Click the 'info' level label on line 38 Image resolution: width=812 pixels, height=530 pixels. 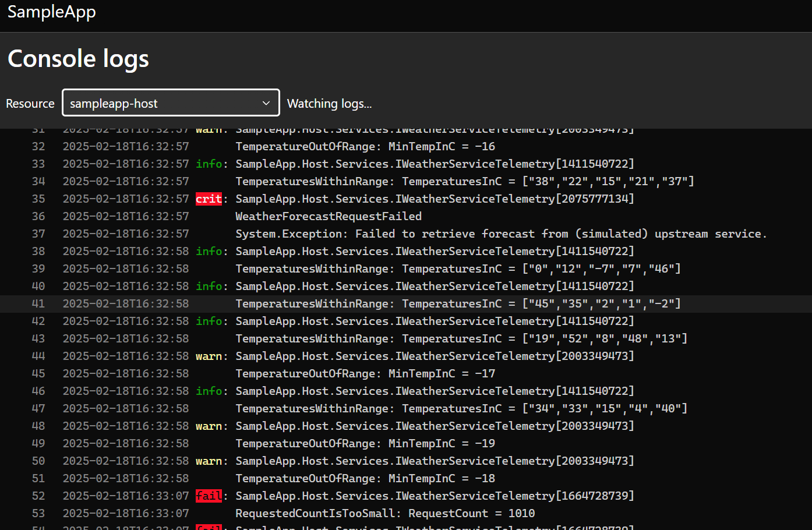209,251
